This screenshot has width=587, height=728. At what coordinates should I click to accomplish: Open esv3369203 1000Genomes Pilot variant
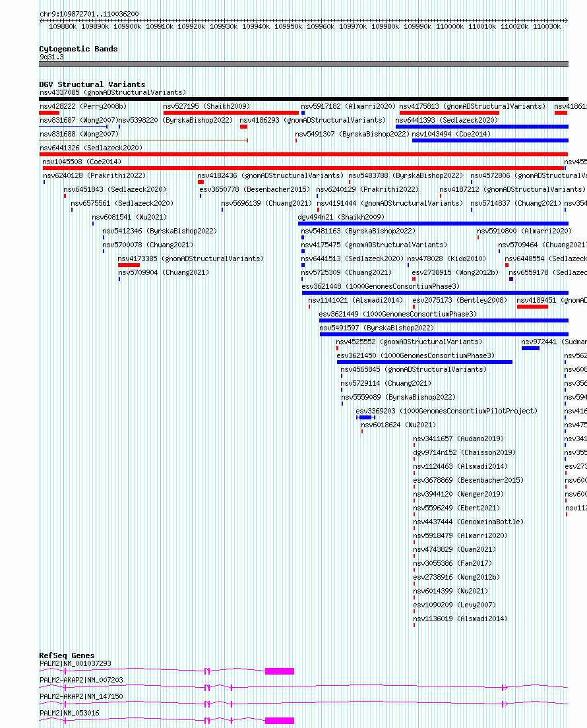[x=447, y=411]
